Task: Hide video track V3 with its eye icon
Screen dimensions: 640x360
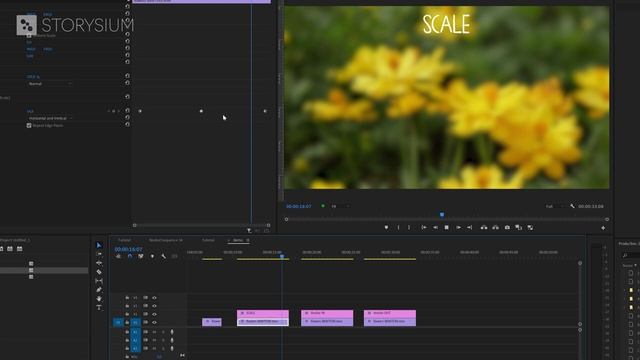Action: click(x=154, y=306)
